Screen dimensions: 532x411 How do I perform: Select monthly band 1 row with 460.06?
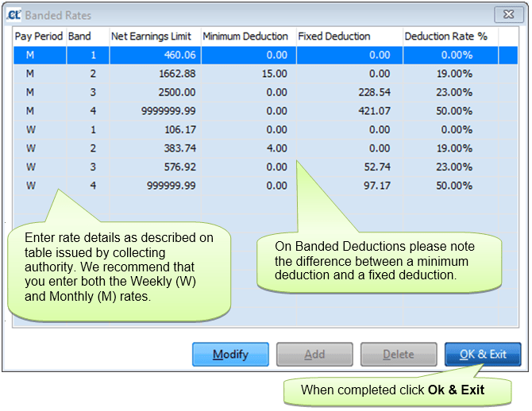pyautogui.click(x=266, y=56)
